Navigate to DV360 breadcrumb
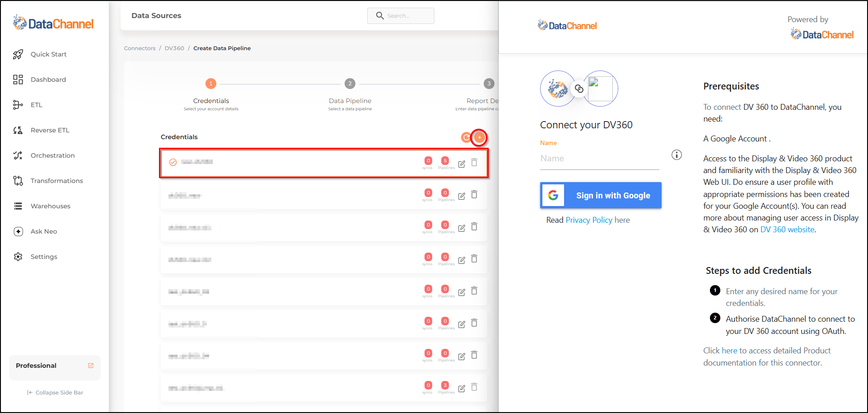The width and height of the screenshot is (868, 413). pyautogui.click(x=174, y=48)
